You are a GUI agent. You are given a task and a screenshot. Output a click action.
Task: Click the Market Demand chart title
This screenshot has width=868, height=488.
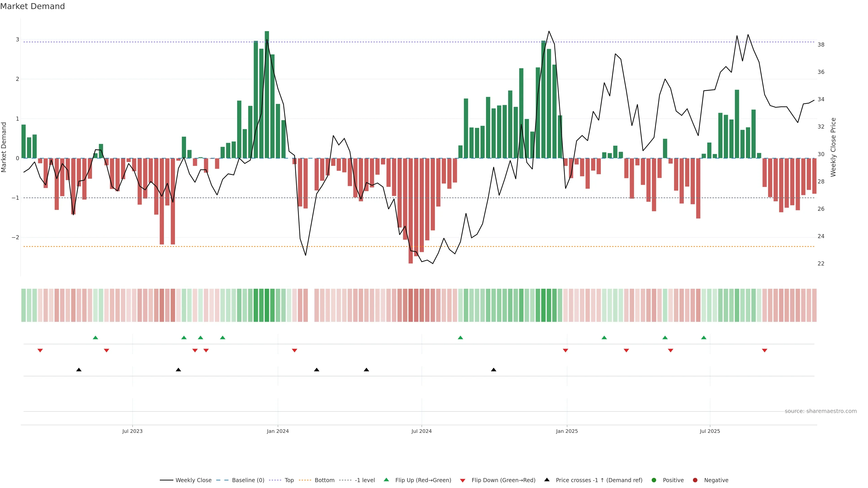(32, 6)
